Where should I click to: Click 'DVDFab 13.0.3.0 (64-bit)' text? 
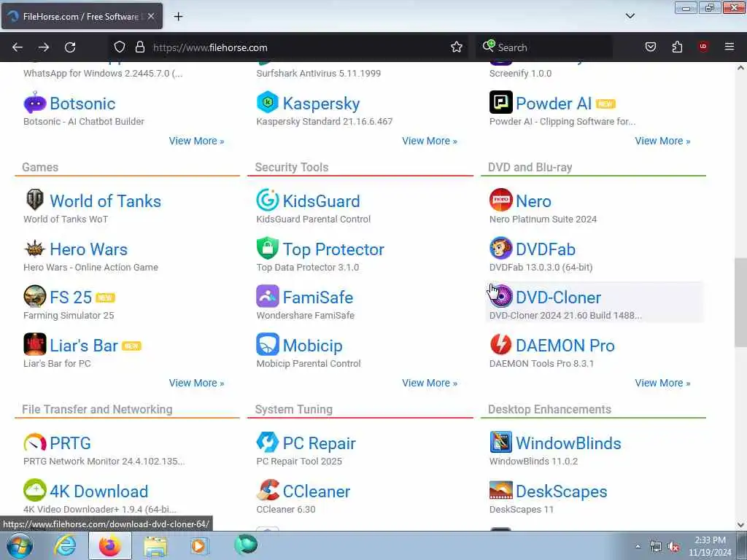point(541,267)
